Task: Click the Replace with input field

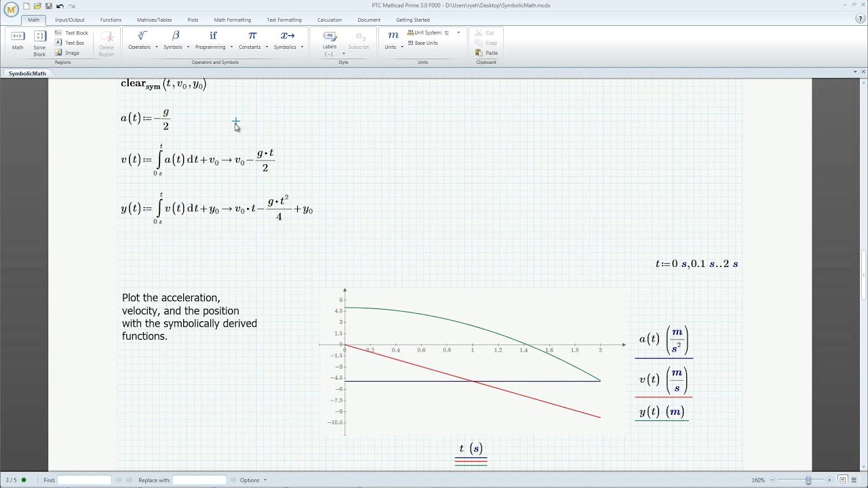Action: point(199,480)
